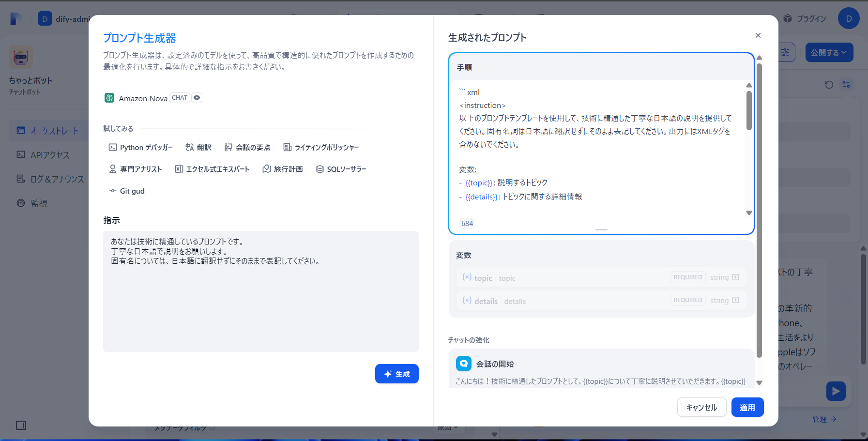Viewport: 868px width, 441px height.
Task: Click the up arrow of the prompt editor scrollbar
Action: coord(749,85)
